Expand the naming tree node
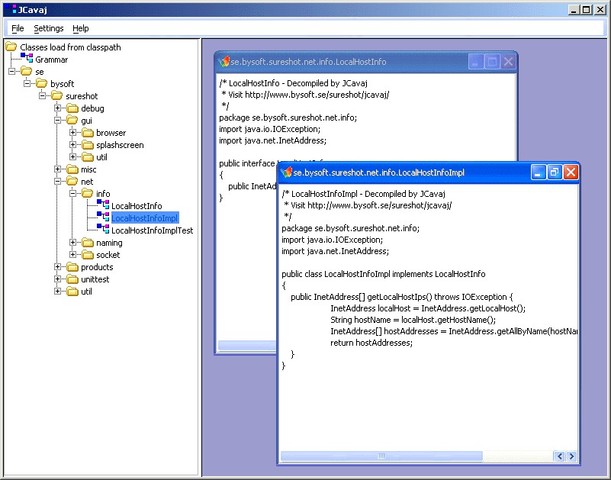611x480 pixels. (73, 242)
